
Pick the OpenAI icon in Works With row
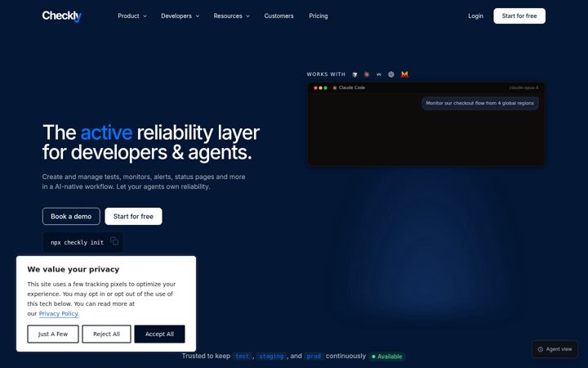(x=391, y=74)
